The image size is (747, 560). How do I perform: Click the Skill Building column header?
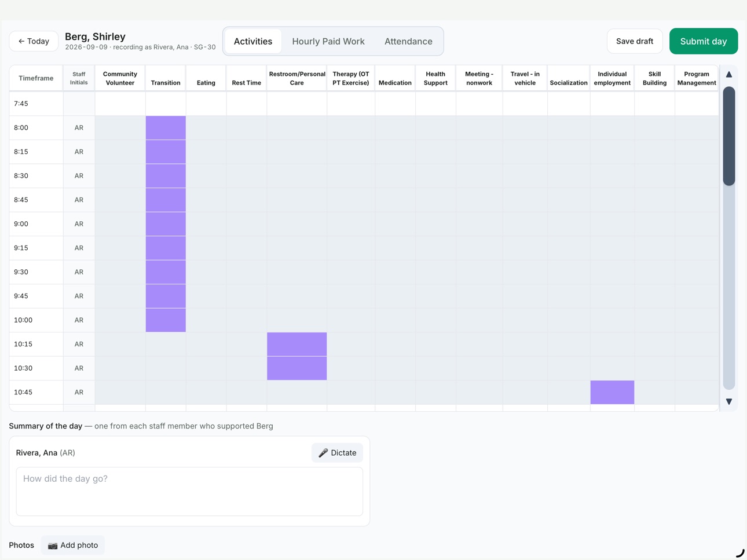654,78
